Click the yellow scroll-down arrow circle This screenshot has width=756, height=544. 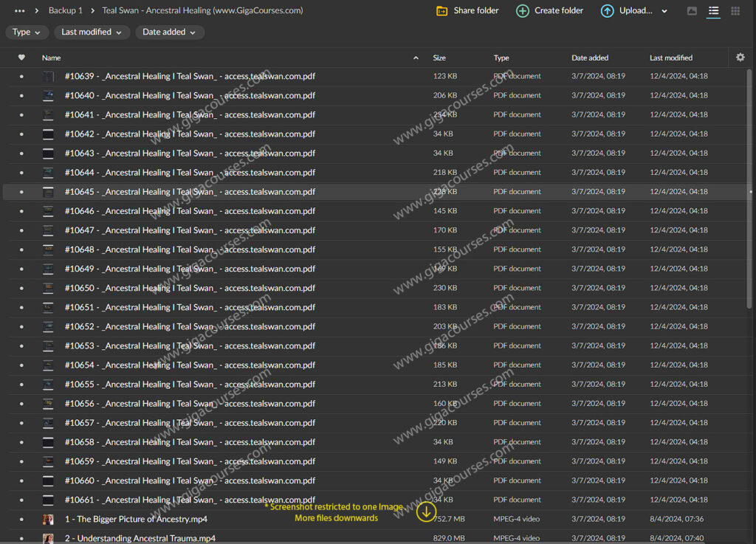coord(426,511)
